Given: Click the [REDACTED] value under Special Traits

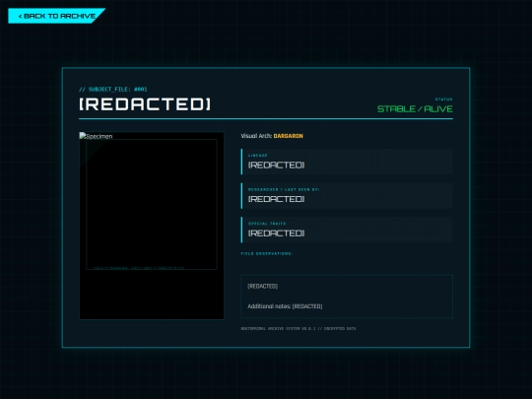Looking at the screenshot, I should [276, 233].
